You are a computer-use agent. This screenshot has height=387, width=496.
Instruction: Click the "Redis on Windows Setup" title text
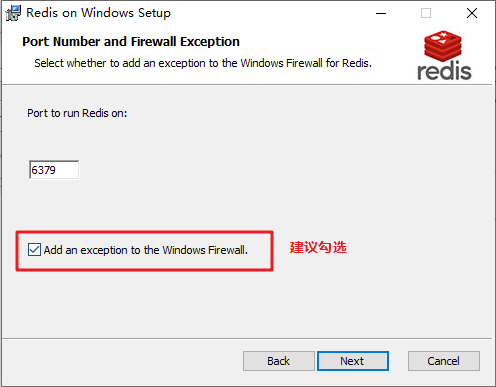tap(98, 13)
